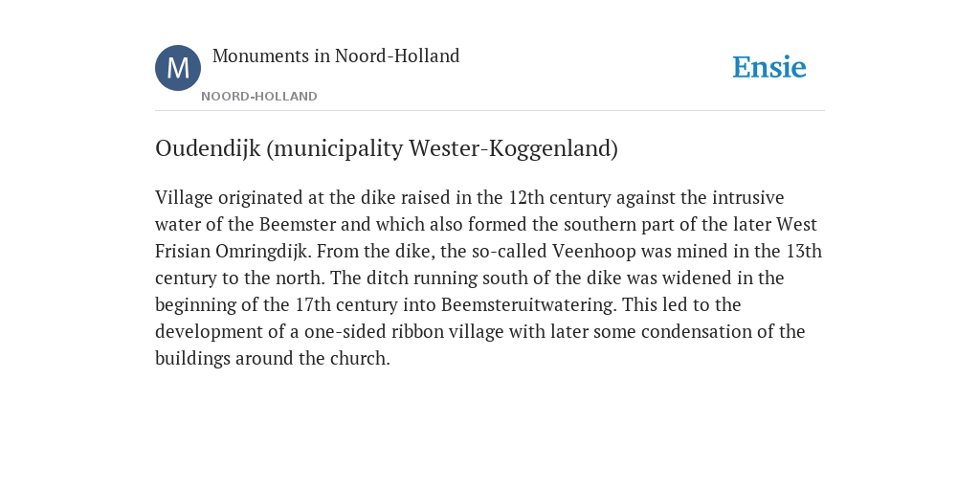The height and width of the screenshot is (490, 980).
Task: Click the word 'Beemsteruitwatering.' in the paragraph
Action: (x=528, y=305)
